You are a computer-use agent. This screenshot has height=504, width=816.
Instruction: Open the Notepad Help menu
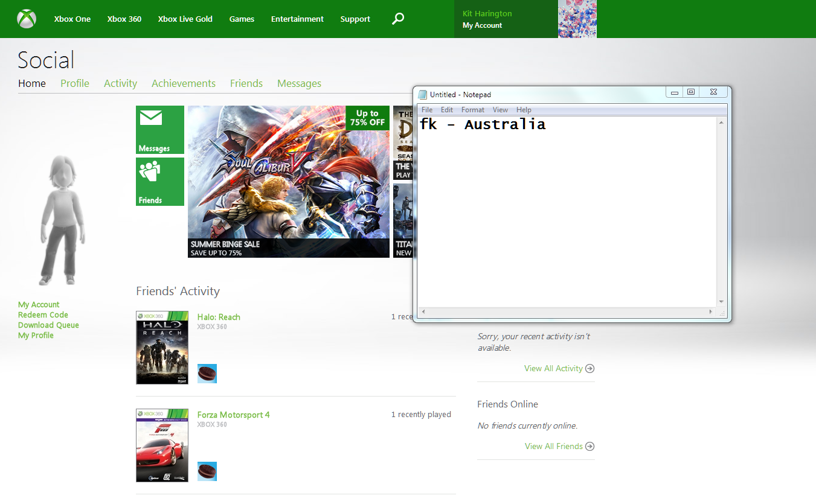point(524,110)
